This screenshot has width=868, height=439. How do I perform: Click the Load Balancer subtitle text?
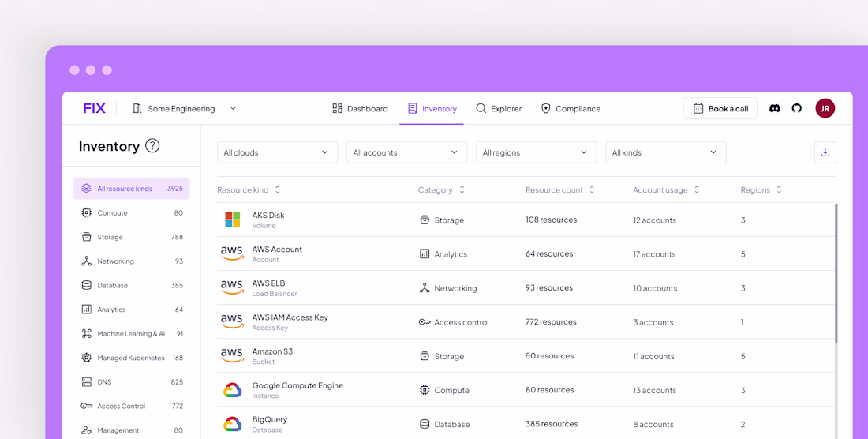[275, 294]
